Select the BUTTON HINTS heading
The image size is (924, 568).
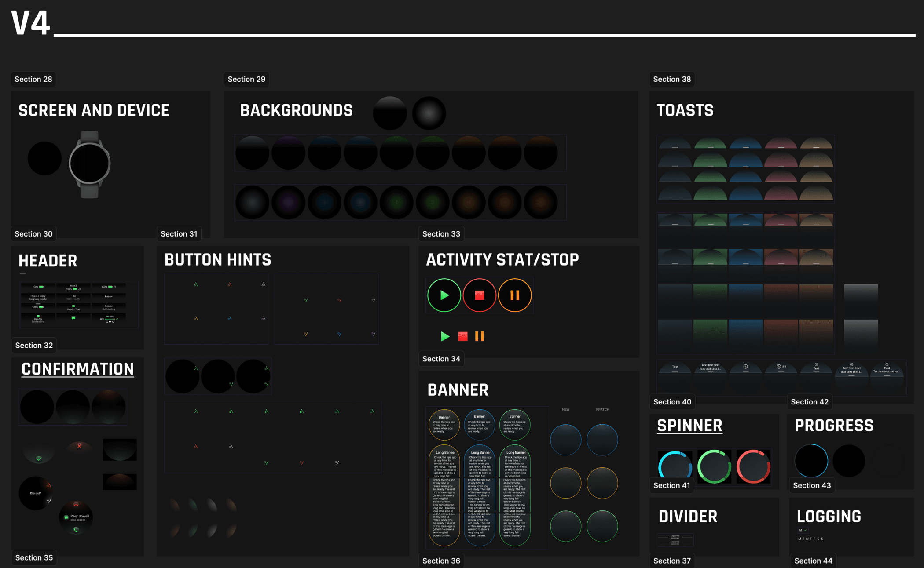pos(218,259)
